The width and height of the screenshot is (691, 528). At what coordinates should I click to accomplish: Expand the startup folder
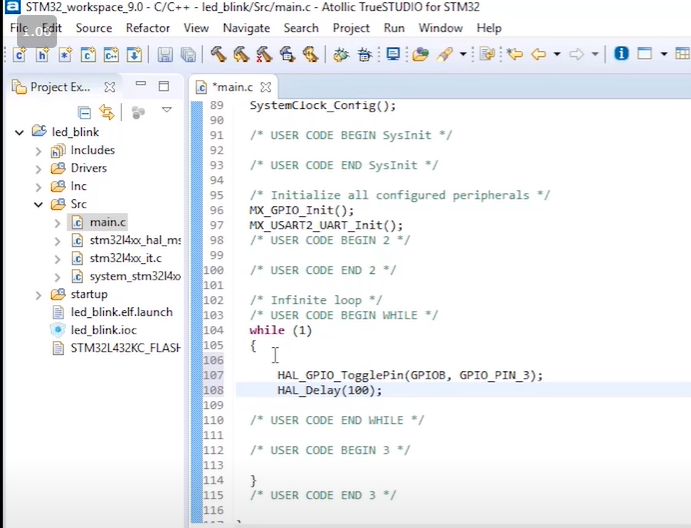point(38,295)
